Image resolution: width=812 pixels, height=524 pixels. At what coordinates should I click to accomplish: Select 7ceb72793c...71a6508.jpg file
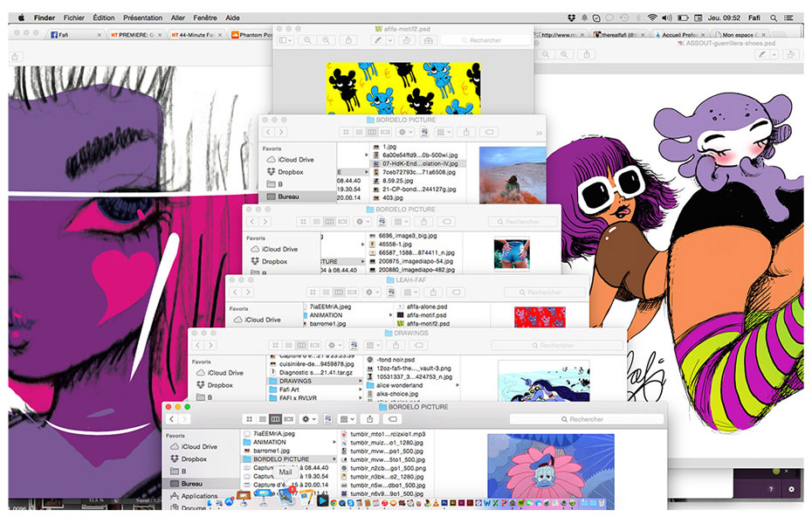414,172
